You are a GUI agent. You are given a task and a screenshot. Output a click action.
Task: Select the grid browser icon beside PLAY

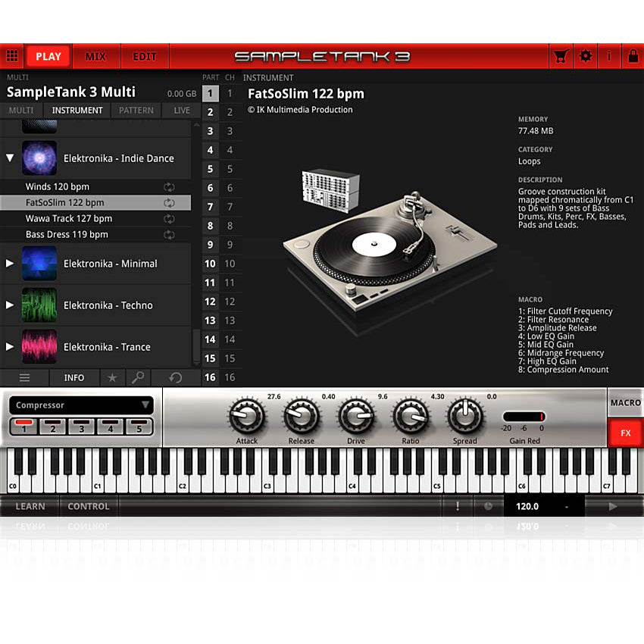12,55
